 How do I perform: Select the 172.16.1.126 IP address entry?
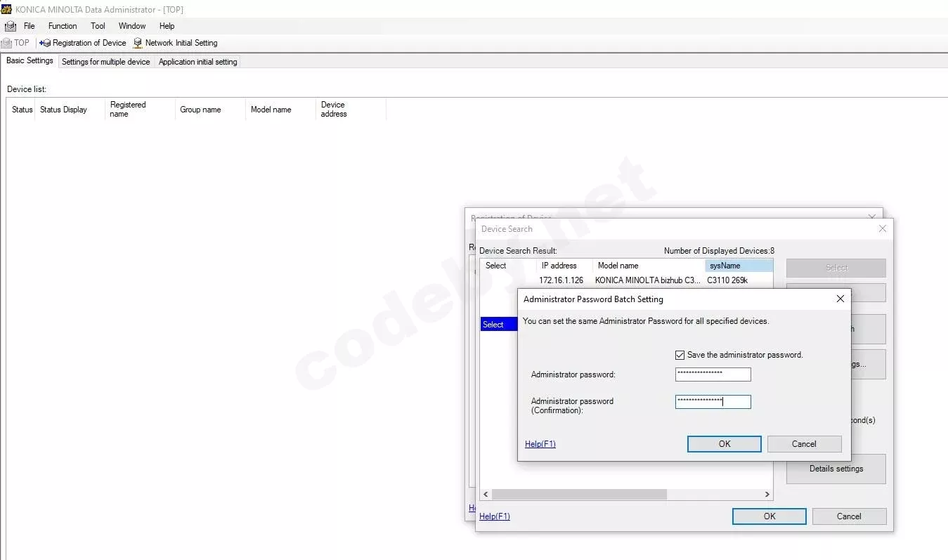pyautogui.click(x=561, y=280)
